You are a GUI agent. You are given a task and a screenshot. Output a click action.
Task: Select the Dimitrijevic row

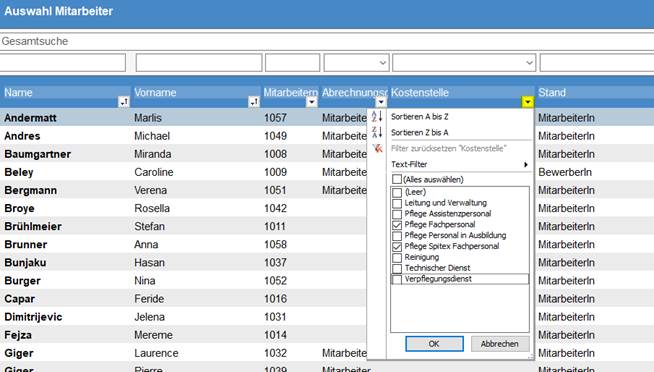tap(184, 317)
